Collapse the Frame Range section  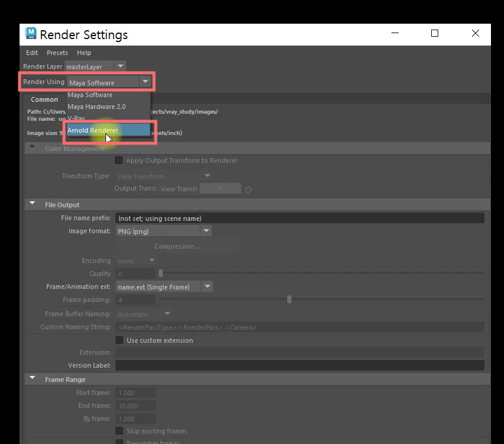(32, 378)
